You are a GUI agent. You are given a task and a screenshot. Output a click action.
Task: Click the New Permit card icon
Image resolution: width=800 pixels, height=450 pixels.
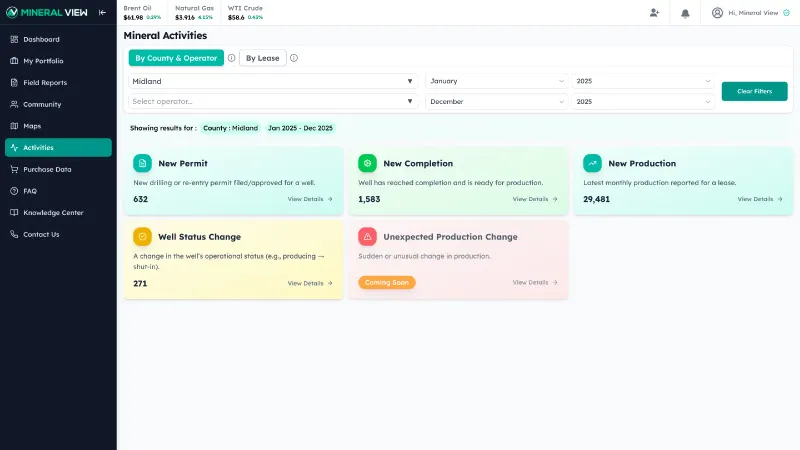[x=142, y=163]
